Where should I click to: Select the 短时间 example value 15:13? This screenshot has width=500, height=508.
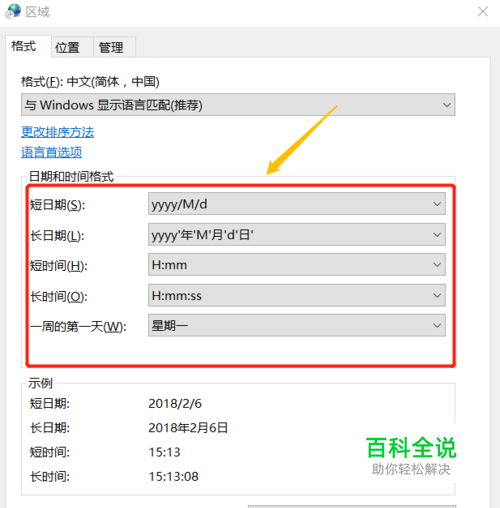[x=164, y=452]
